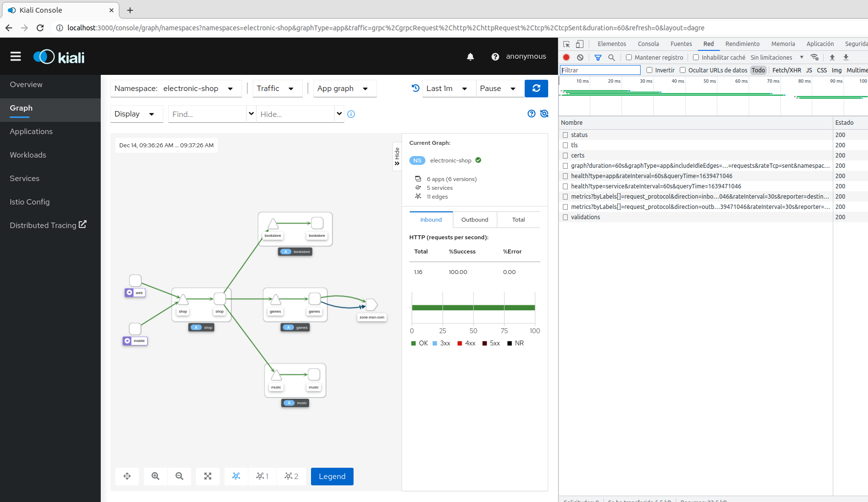Enable Inhabilitar caché checkbox
The height and width of the screenshot is (502, 868).
click(x=695, y=57)
